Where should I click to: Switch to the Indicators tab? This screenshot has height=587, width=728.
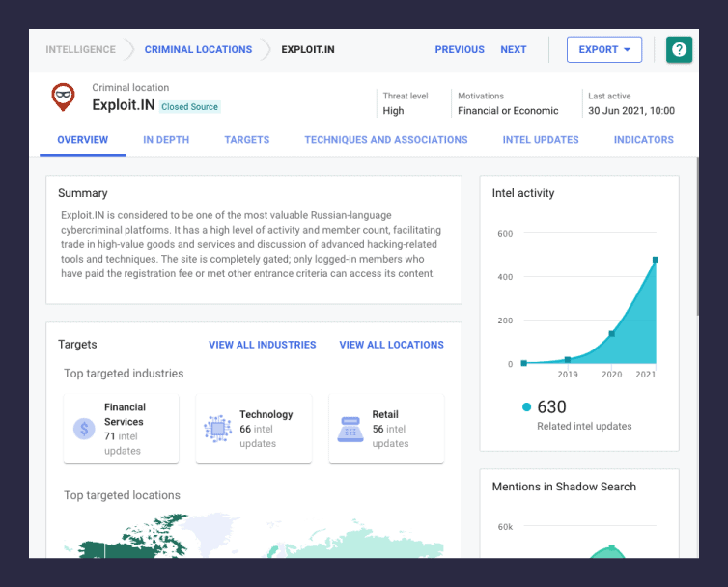[644, 140]
